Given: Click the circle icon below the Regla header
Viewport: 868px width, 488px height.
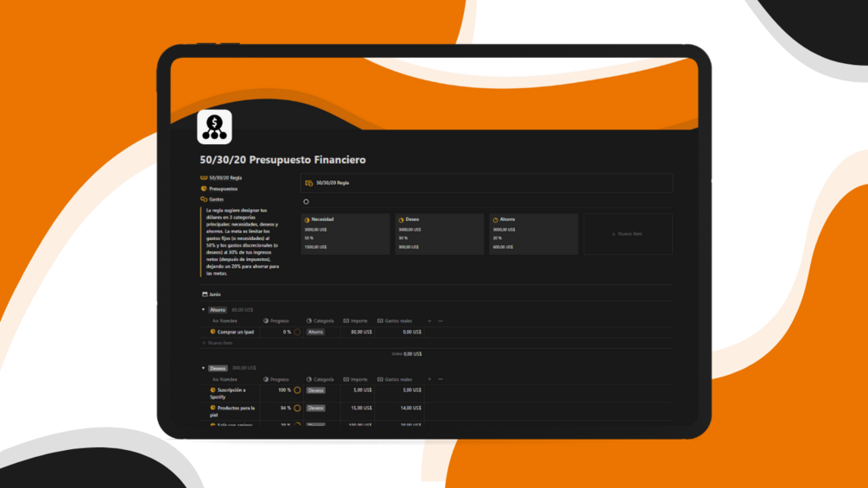Looking at the screenshot, I should pyautogui.click(x=306, y=202).
